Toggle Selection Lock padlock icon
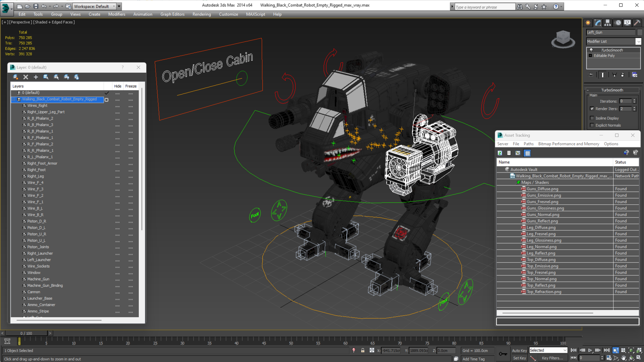The height and width of the screenshot is (362, 644). (x=363, y=350)
